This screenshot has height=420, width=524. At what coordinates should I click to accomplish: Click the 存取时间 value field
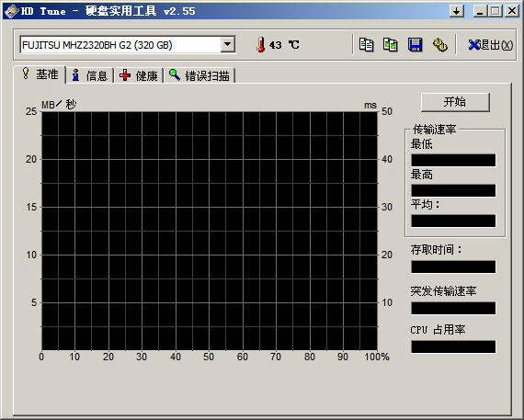click(453, 267)
